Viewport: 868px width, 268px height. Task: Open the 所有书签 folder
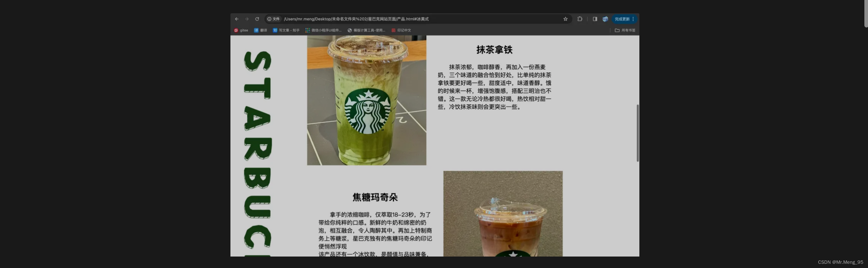(x=625, y=30)
